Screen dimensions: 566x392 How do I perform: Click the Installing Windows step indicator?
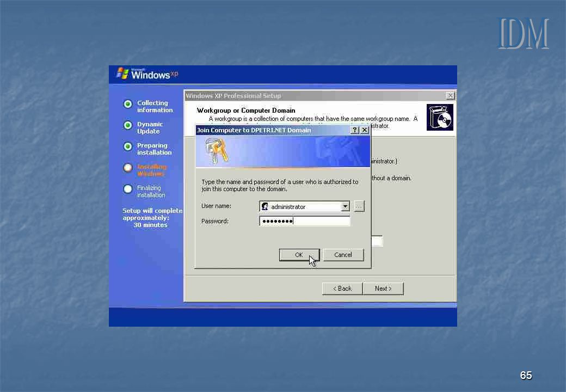(x=128, y=168)
